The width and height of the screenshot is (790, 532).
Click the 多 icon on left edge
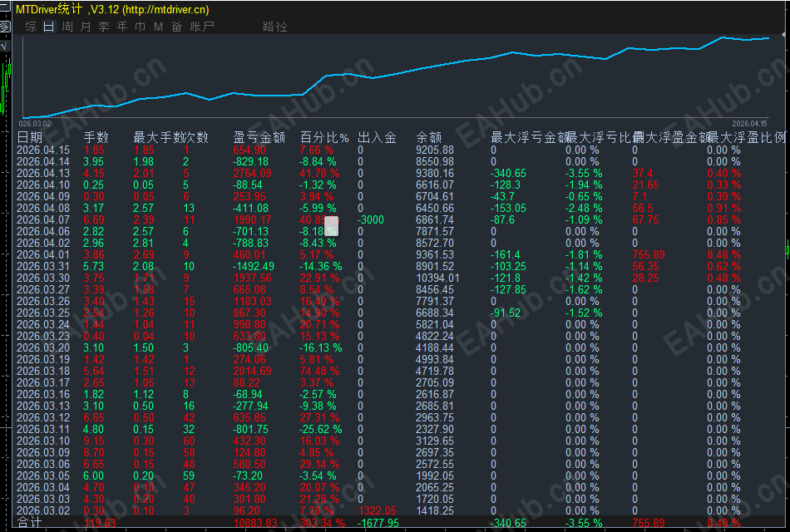click(4, 27)
